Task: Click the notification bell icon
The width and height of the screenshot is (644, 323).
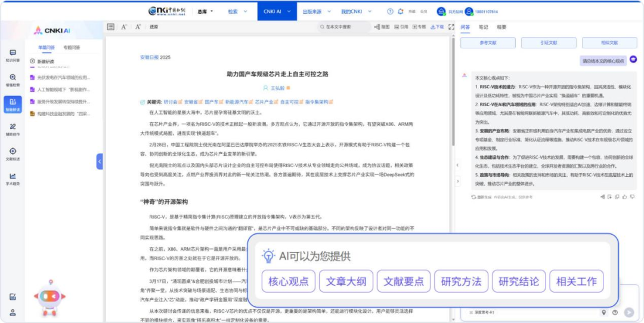Action: (401, 11)
